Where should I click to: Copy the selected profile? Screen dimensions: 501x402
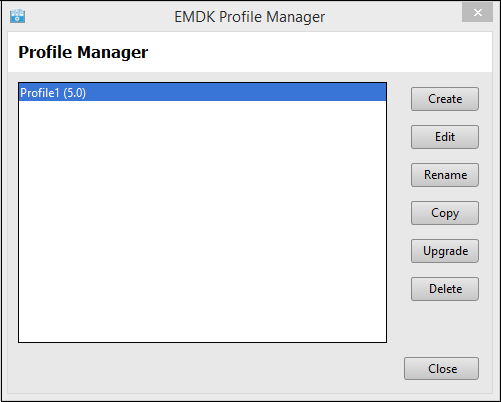coord(445,213)
